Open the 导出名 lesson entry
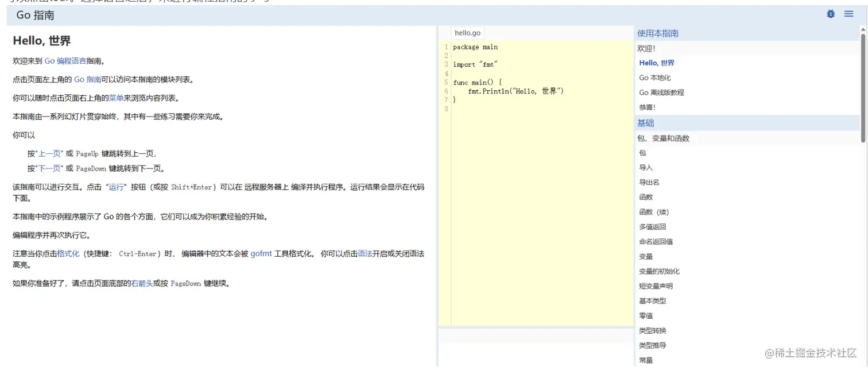 click(x=649, y=183)
